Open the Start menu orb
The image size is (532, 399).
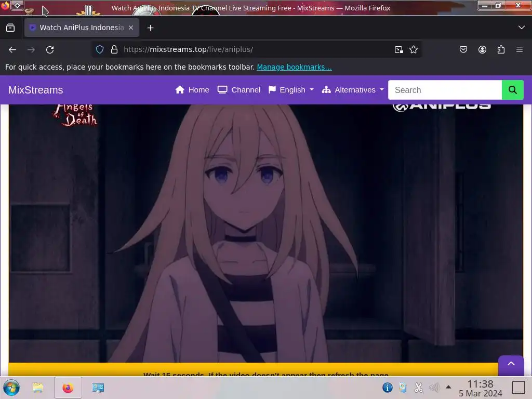(11, 388)
